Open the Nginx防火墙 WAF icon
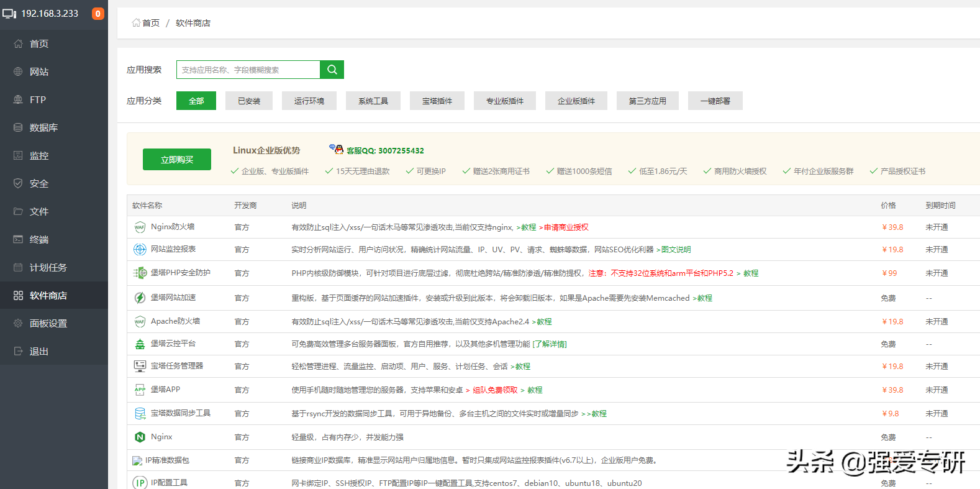The height and width of the screenshot is (489, 980). click(140, 227)
